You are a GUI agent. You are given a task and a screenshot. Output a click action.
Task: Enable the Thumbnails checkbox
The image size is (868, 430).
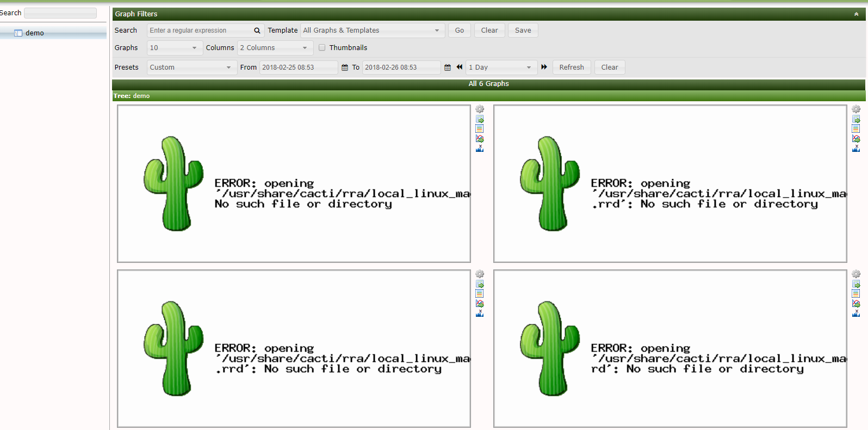pos(322,47)
